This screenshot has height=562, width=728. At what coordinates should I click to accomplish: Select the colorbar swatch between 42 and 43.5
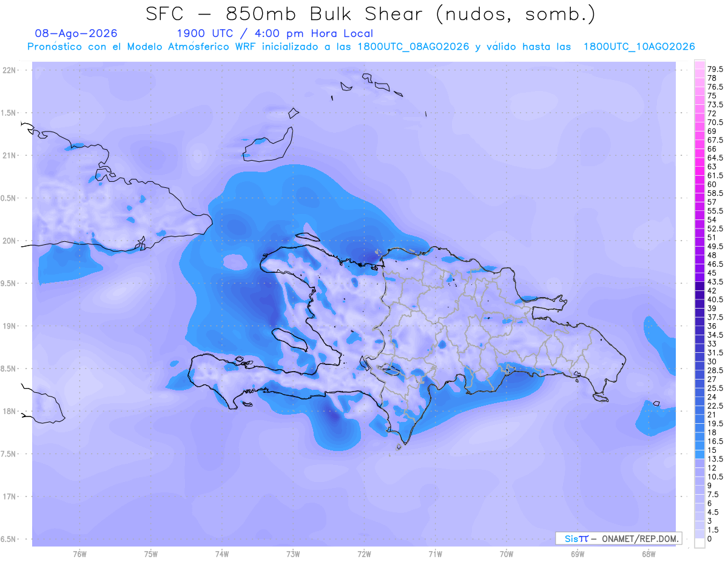(699, 286)
